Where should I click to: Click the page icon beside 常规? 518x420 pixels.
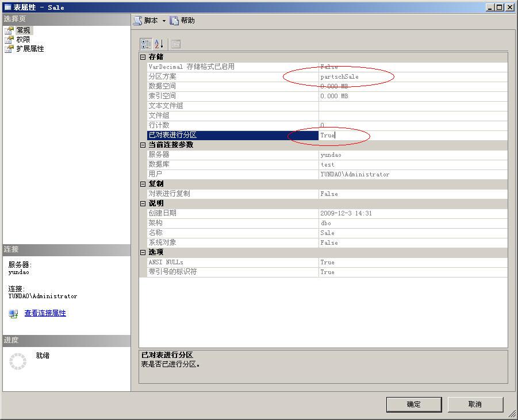(x=8, y=31)
